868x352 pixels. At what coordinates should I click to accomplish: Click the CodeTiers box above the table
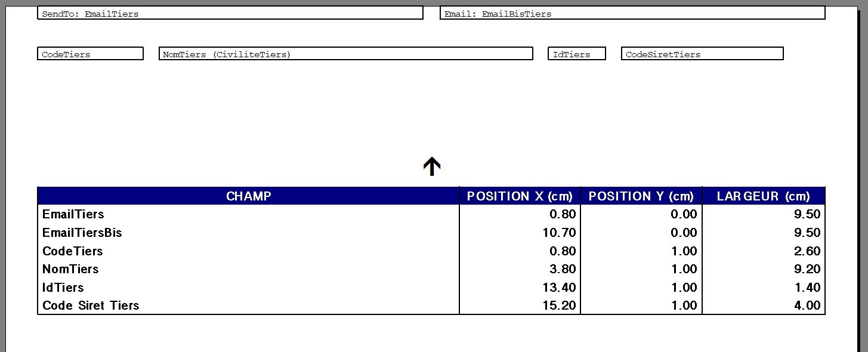[90, 54]
